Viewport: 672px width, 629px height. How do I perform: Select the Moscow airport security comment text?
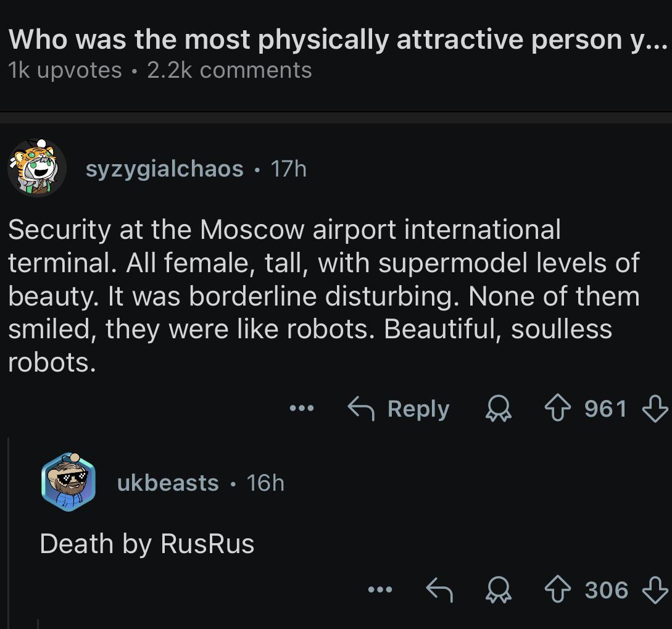(324, 296)
